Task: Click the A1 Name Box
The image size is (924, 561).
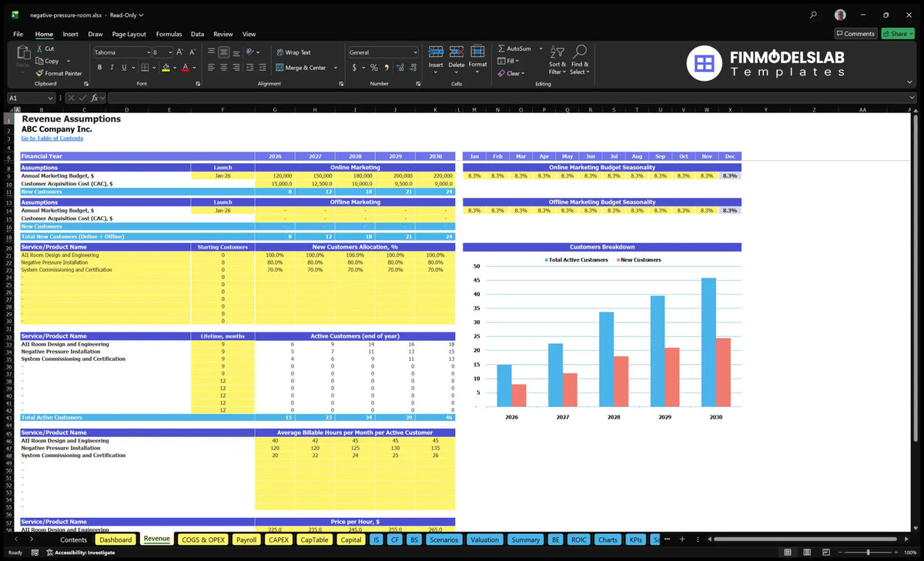Action: [x=31, y=98]
